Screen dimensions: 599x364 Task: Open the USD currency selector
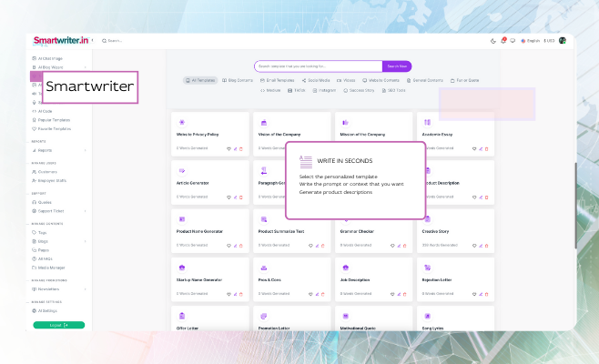[x=549, y=41]
